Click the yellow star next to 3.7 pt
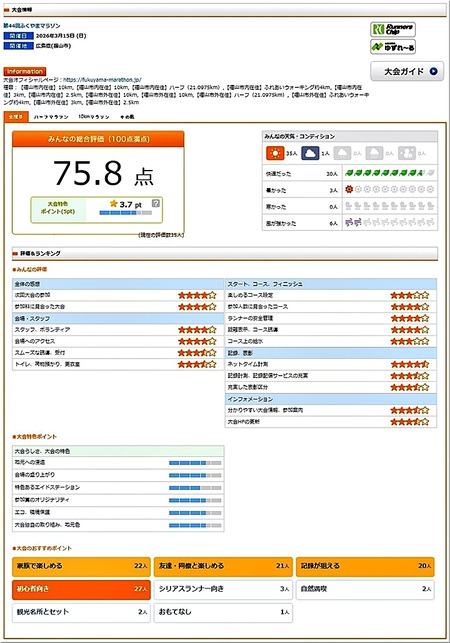Image resolution: width=450 pixels, height=643 pixels. click(x=114, y=203)
